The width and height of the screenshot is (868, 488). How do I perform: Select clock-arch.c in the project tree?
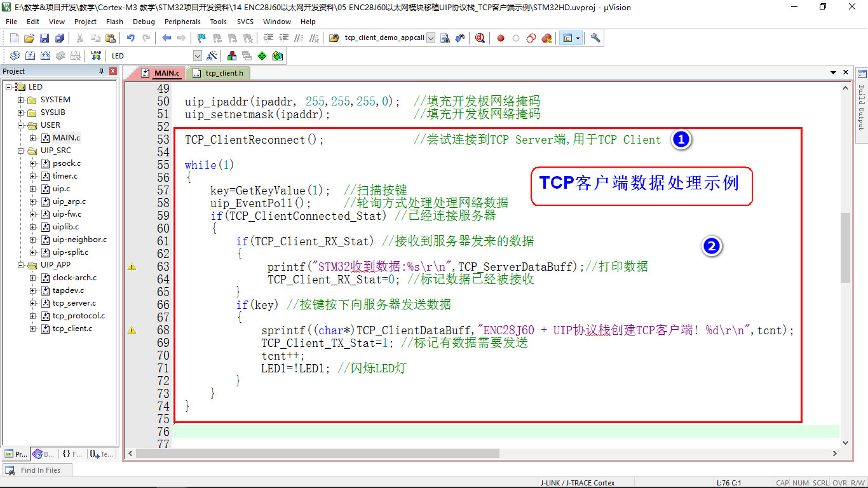coord(74,278)
